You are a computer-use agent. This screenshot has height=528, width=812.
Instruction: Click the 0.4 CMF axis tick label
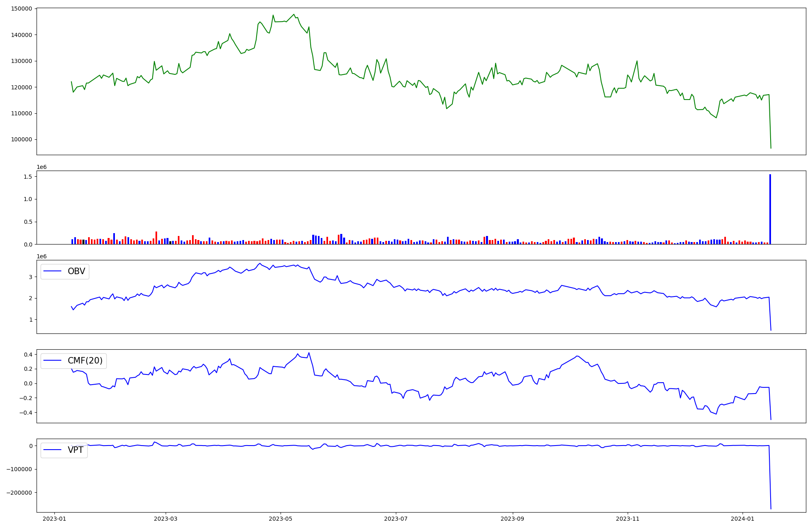28,355
